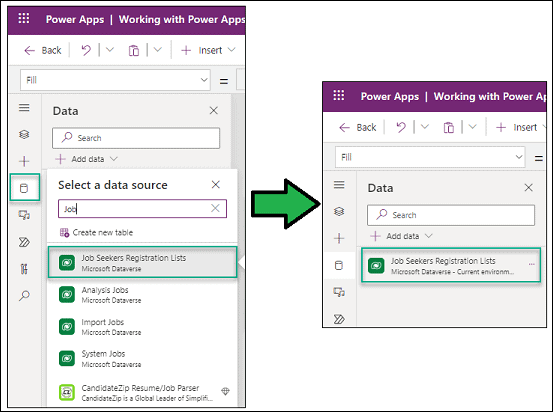Click the Paste clipboard icon in the left window
The height and width of the screenshot is (412, 553).
point(134,50)
